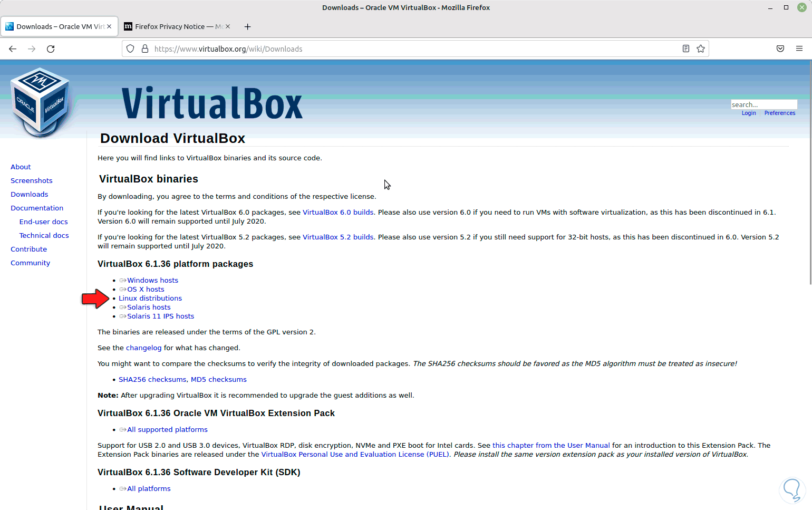Screen dimensions: 812x510
Task: Open Documentation in the sidebar
Action: click(37, 208)
